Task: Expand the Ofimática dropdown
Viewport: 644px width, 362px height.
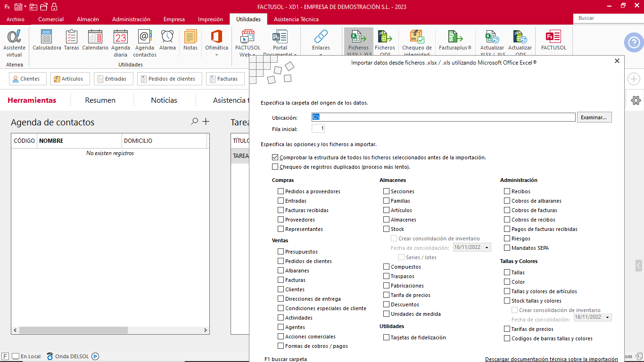Action: pyautogui.click(x=216, y=55)
